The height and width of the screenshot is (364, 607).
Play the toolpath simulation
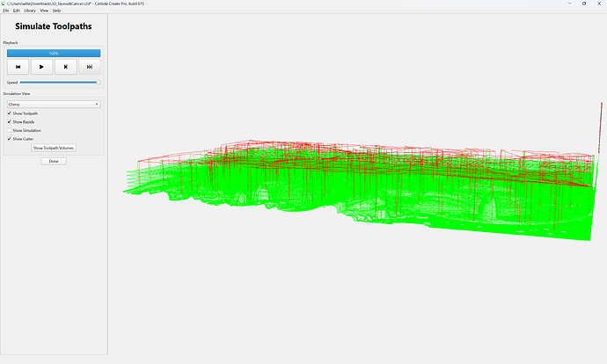(x=42, y=67)
